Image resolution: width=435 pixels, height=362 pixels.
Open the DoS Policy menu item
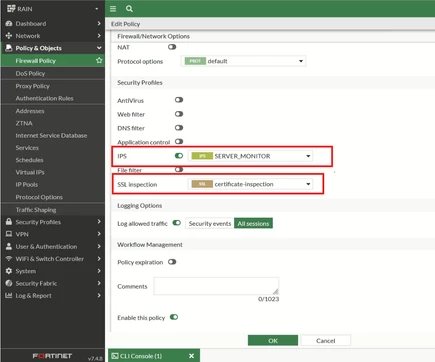(x=53, y=73)
